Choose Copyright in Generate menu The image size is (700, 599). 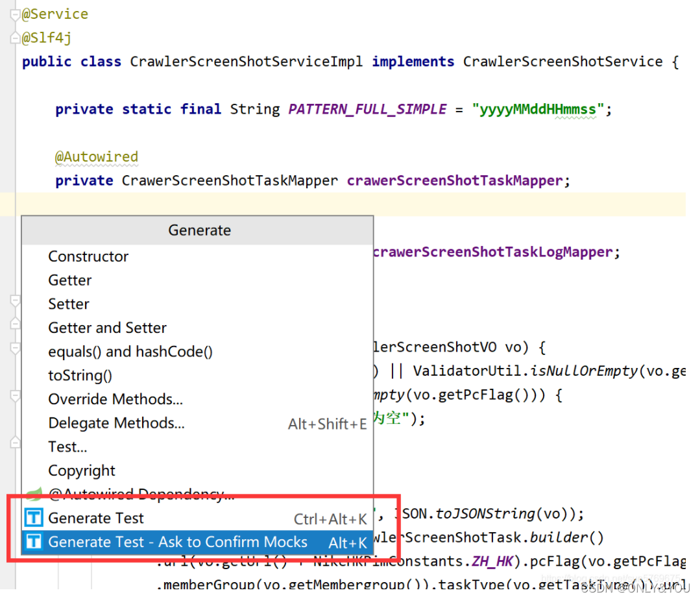pos(198,471)
